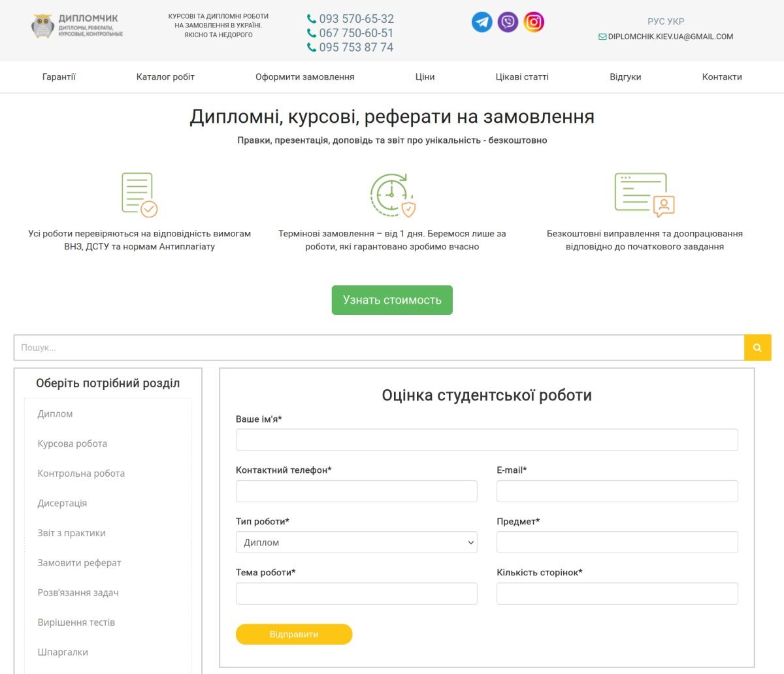
Task: Click the subtitle about звіт про унікальність
Action: pos(392,140)
